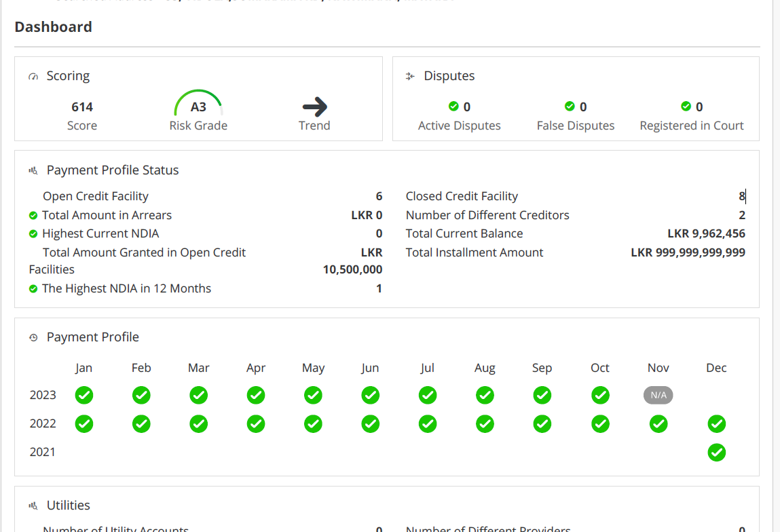Click the Closed Credit Facility value 8
780x532 pixels.
pyautogui.click(x=742, y=196)
